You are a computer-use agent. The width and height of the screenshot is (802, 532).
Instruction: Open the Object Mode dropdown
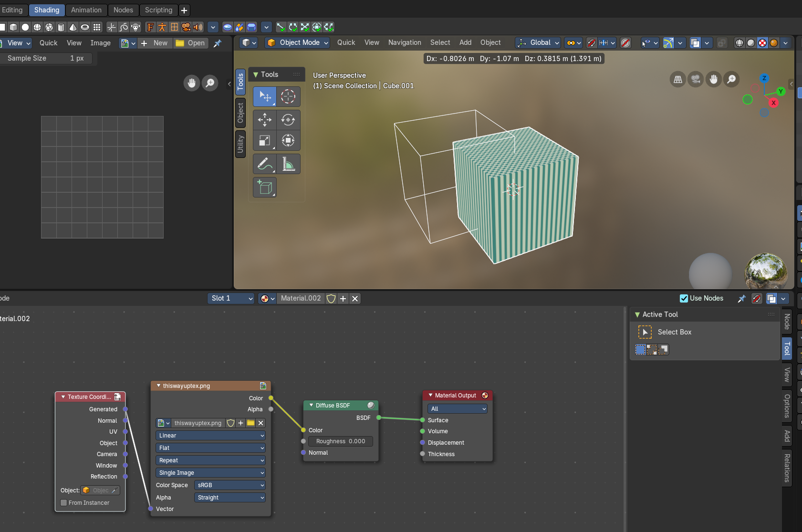tap(298, 42)
